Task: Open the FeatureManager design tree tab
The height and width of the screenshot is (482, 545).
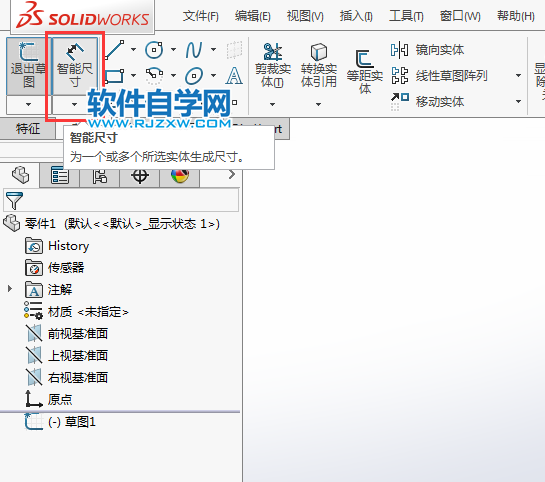Action: tap(20, 175)
